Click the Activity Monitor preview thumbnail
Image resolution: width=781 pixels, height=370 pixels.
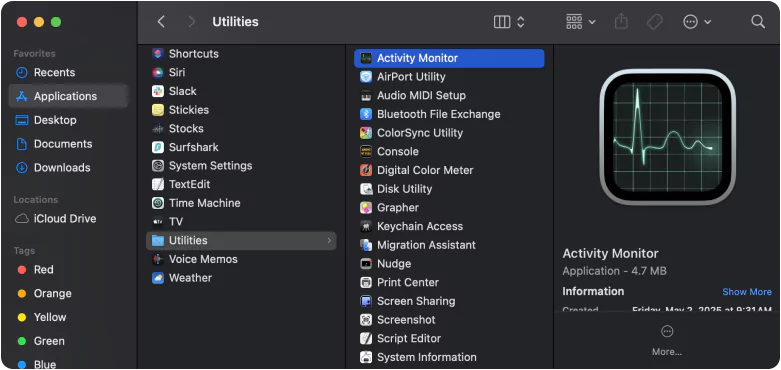pos(667,137)
